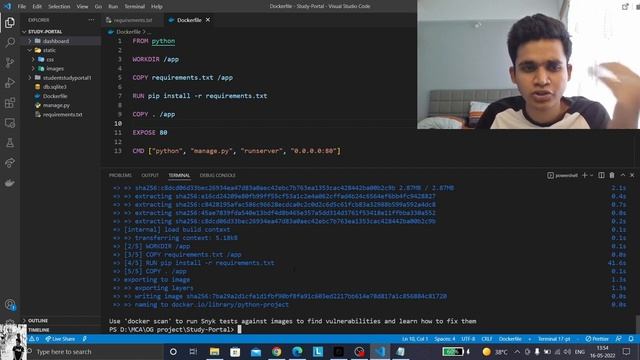Open the Docker view in activity bar
The height and width of the screenshot is (360, 640).
coord(10,183)
